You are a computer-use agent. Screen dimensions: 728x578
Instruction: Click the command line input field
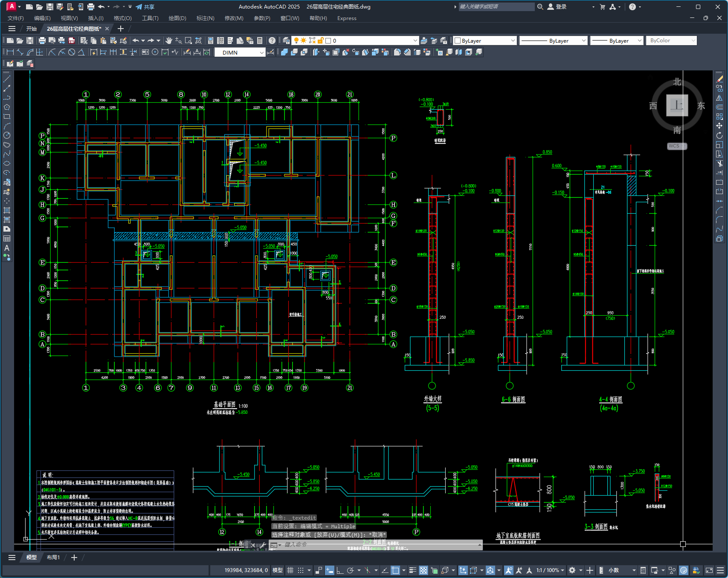point(380,545)
